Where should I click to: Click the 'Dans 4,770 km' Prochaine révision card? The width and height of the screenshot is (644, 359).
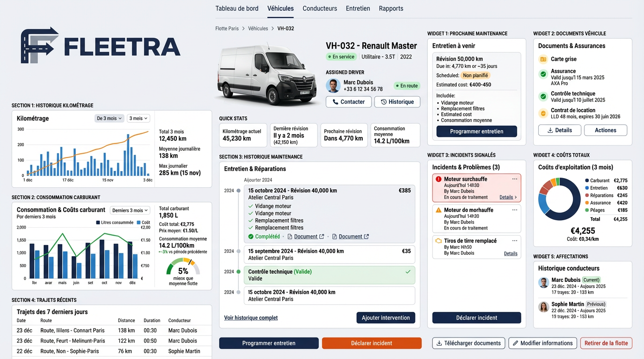pos(344,135)
